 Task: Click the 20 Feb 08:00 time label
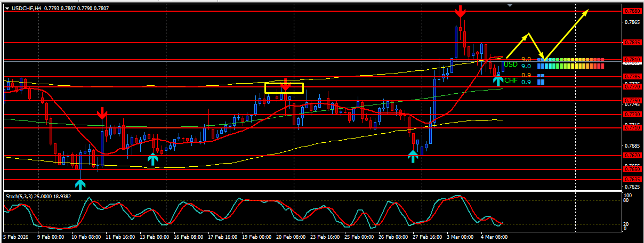[291, 236]
